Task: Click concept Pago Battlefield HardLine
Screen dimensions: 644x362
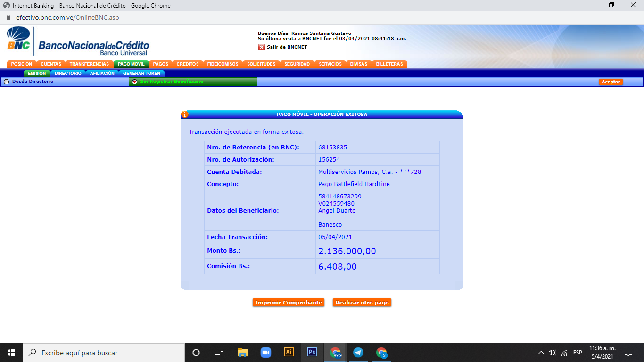Action: 354,184
